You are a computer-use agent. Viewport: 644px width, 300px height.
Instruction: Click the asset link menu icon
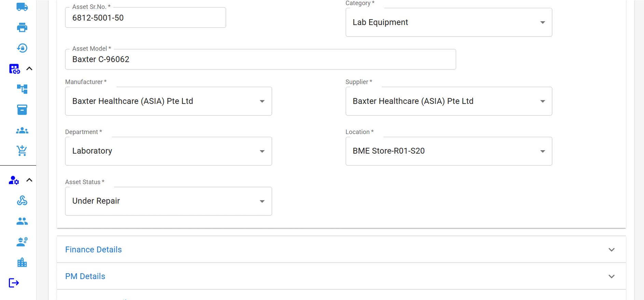click(x=14, y=69)
